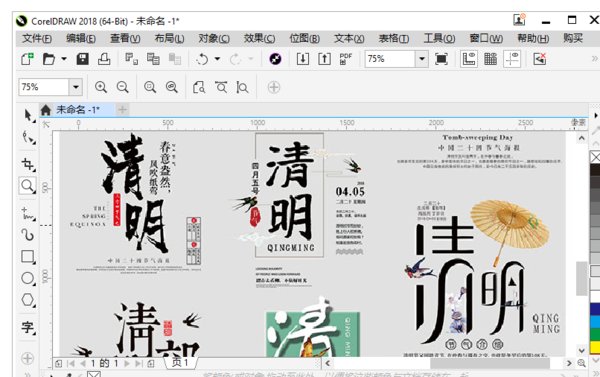Screen dimensions: 600x377
Task: Select the Ellipse tool
Action: (28, 278)
